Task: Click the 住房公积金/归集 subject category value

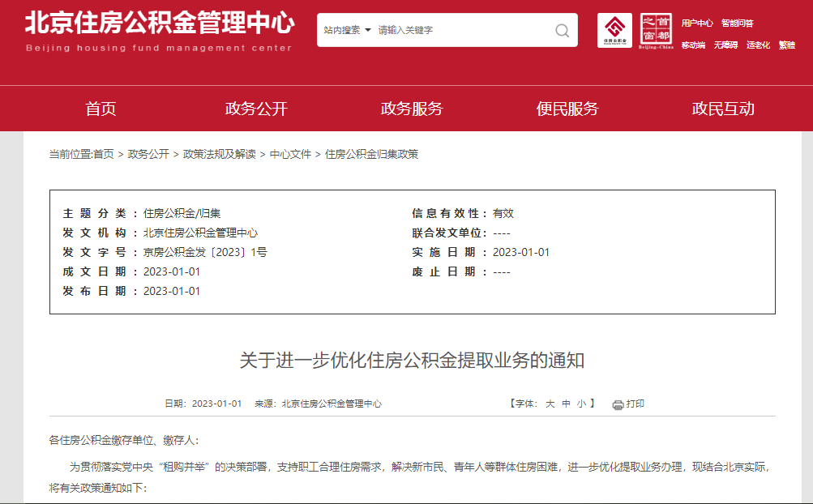Action: 182,213
